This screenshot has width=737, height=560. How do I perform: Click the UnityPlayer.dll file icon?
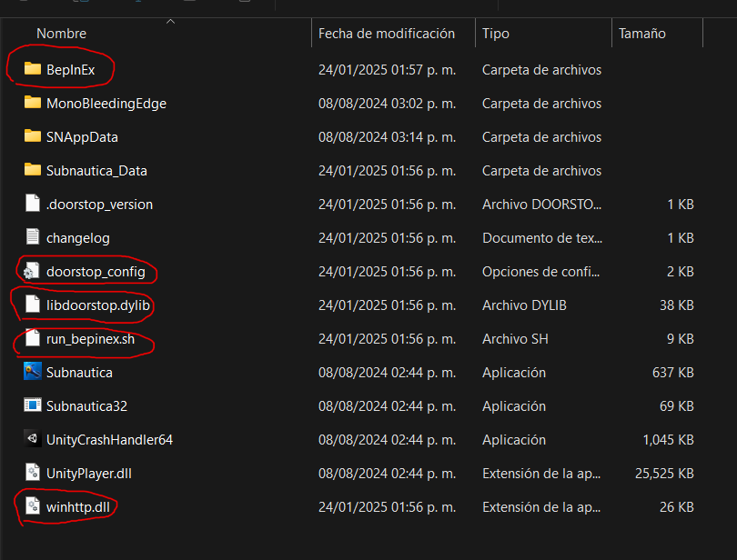[33, 472]
